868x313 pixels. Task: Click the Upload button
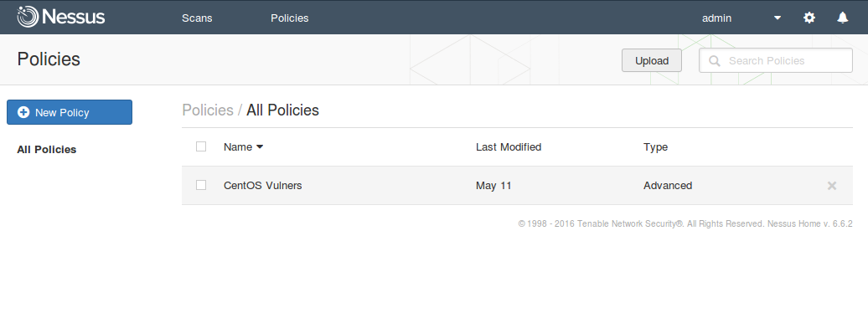652,61
